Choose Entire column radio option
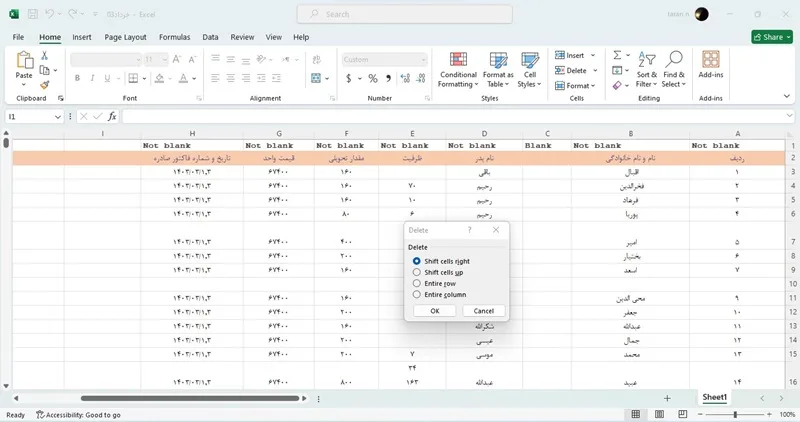The image size is (800, 422). pyautogui.click(x=417, y=294)
